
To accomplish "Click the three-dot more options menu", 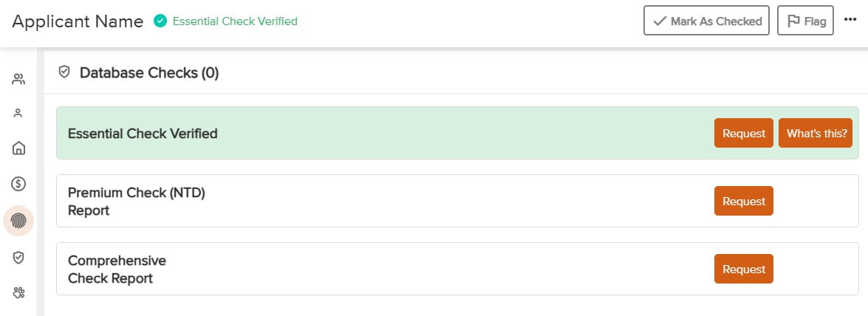I will 850,20.
